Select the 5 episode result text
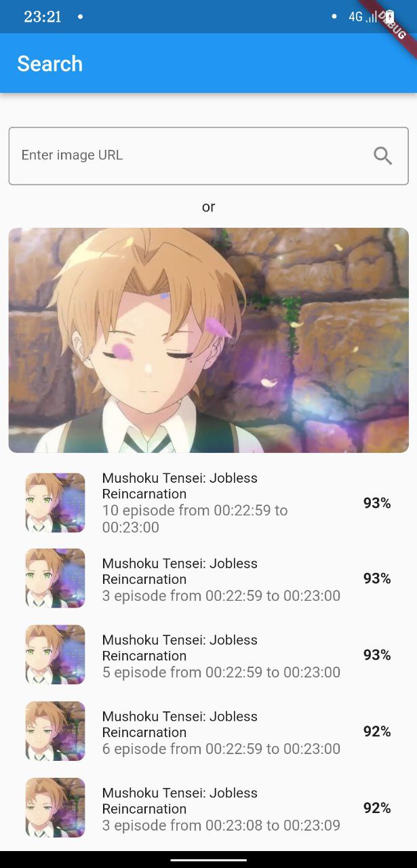 [221, 656]
